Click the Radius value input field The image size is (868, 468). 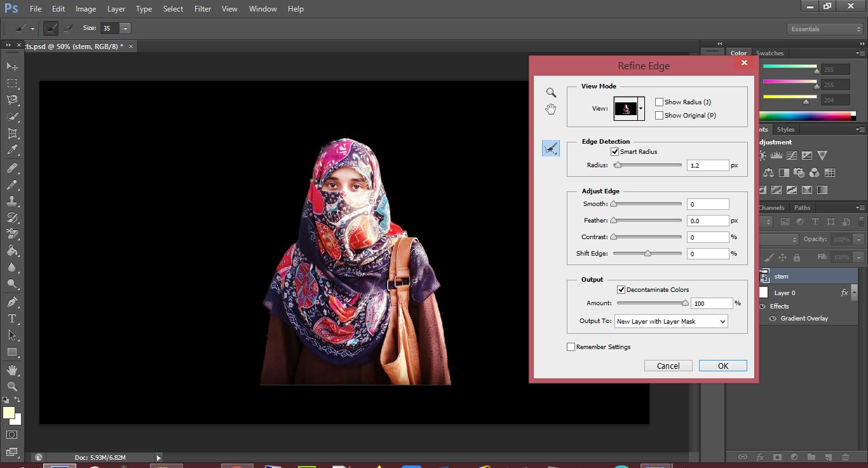707,165
